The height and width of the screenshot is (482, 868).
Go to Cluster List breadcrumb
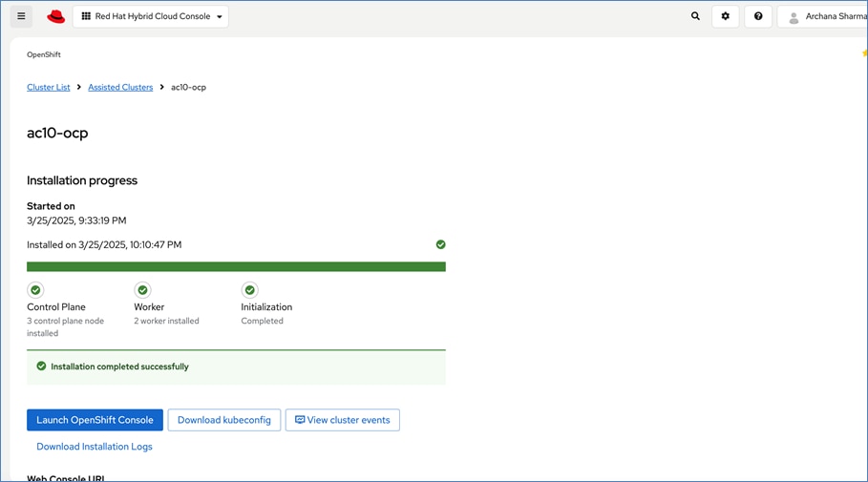click(48, 88)
